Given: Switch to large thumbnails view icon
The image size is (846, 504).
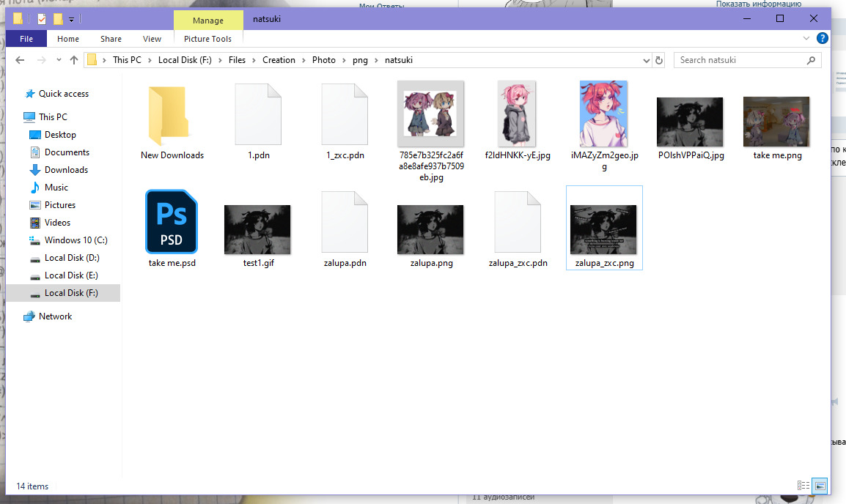Looking at the screenshot, I should [x=820, y=486].
